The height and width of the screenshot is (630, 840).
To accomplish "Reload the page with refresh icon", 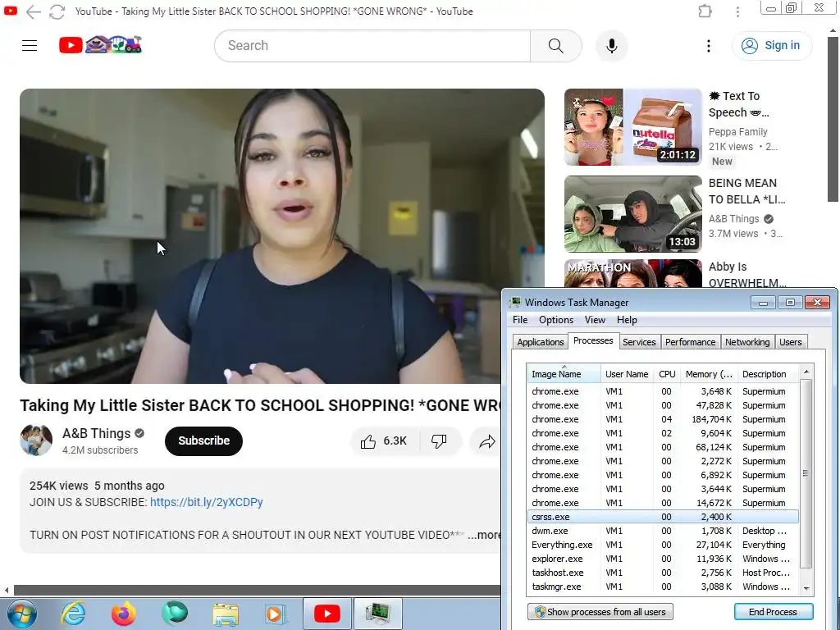I will point(57,11).
